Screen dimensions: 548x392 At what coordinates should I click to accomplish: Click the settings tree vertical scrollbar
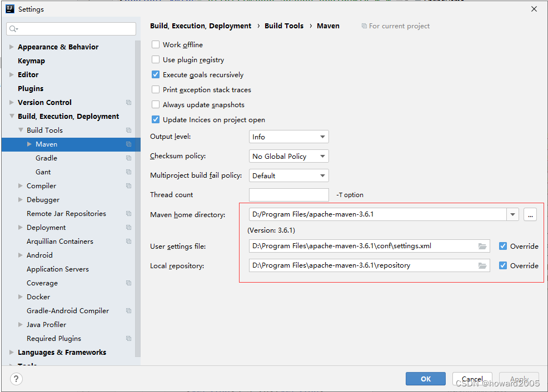(138, 198)
